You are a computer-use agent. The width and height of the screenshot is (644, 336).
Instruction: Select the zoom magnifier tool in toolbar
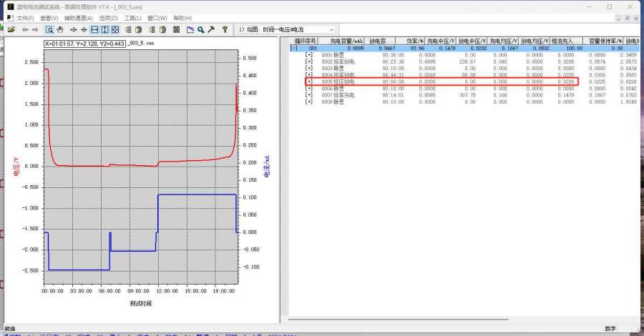[49, 29]
